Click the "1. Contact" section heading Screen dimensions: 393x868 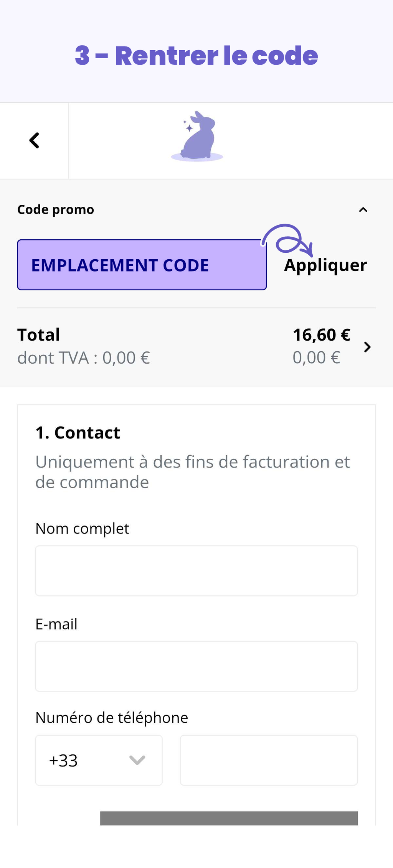78,433
